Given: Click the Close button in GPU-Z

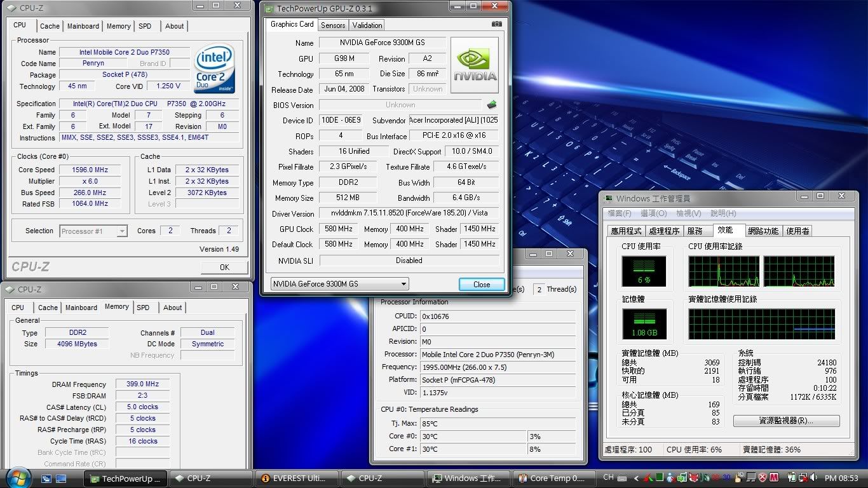Looking at the screenshot, I should 482,284.
